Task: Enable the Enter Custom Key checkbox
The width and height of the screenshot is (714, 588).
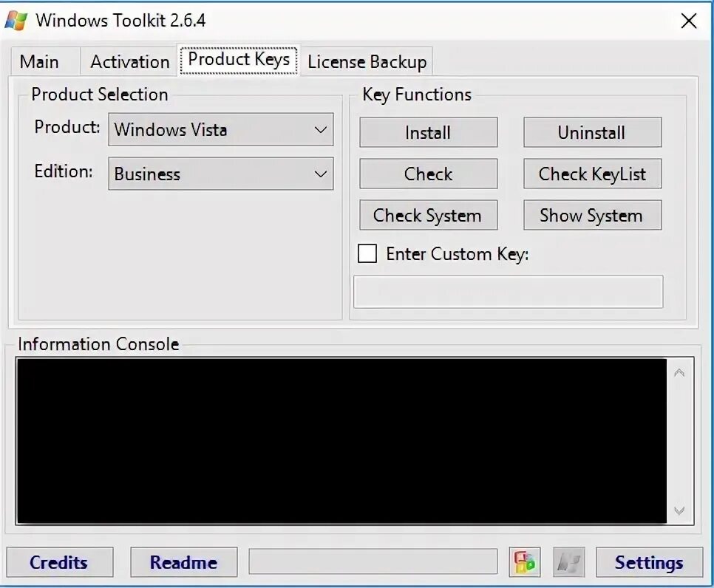Action: click(367, 253)
